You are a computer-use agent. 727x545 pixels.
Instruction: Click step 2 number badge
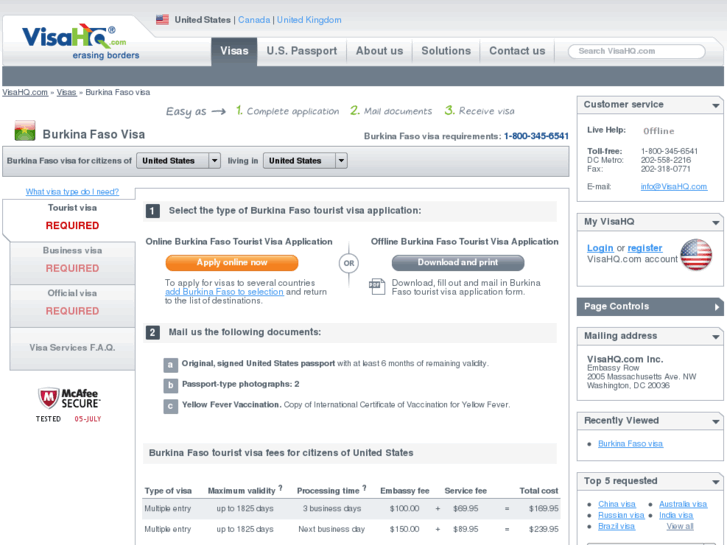pyautogui.click(x=153, y=333)
